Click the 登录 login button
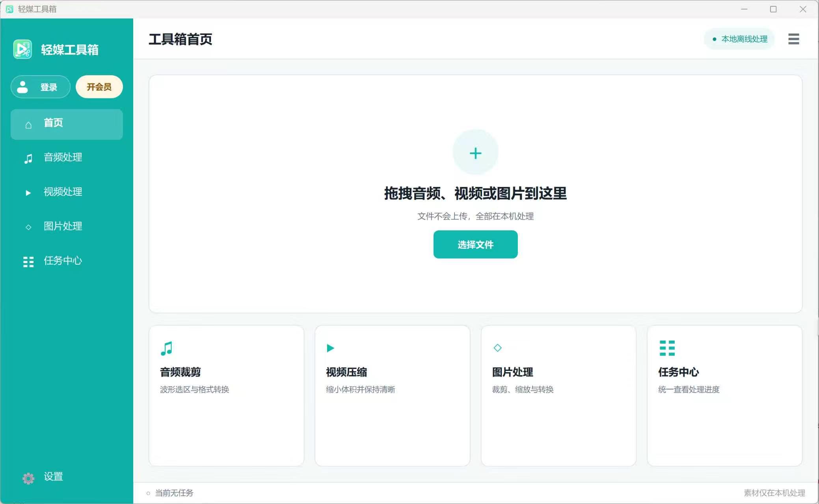Image resolution: width=819 pixels, height=504 pixels. pos(41,87)
